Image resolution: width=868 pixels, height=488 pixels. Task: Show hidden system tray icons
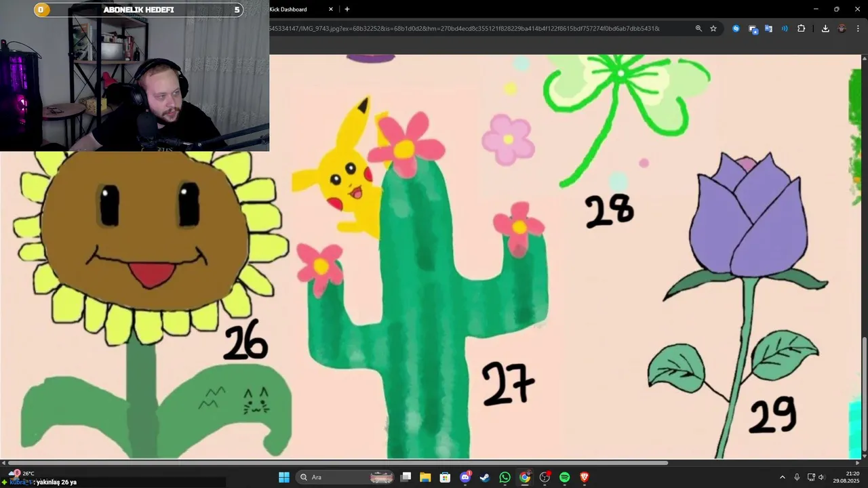click(x=782, y=477)
